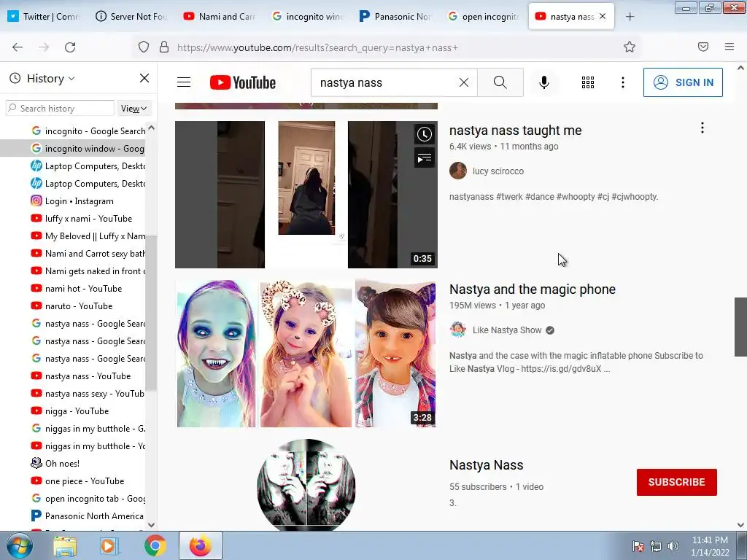Viewport: 747px width, 560px height.
Task: Submit the YouTube search
Action: click(500, 82)
